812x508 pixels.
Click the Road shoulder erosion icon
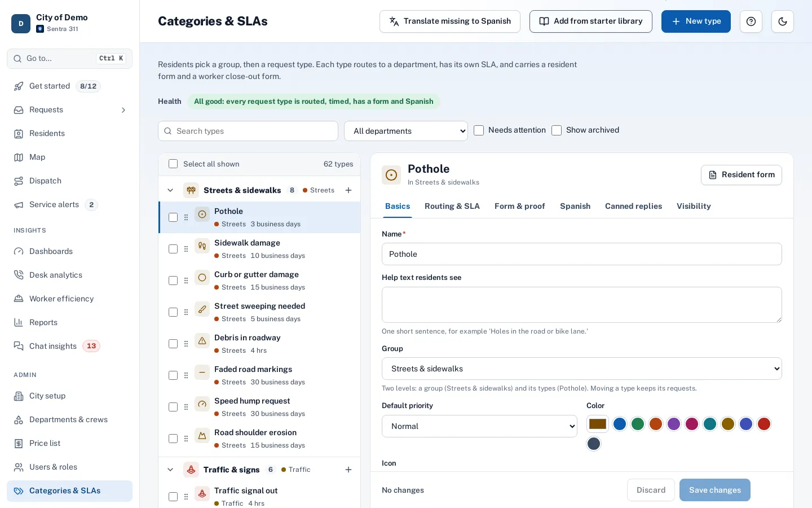[x=202, y=436]
